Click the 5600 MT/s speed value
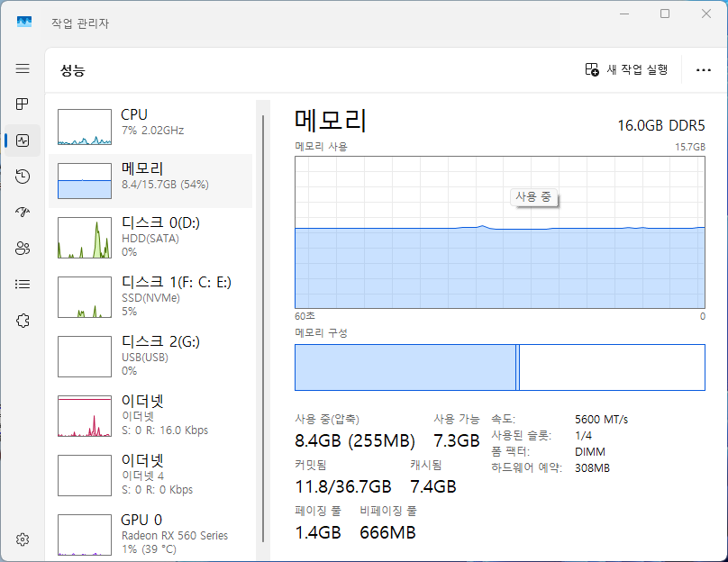This screenshot has width=728, height=562. coord(601,420)
